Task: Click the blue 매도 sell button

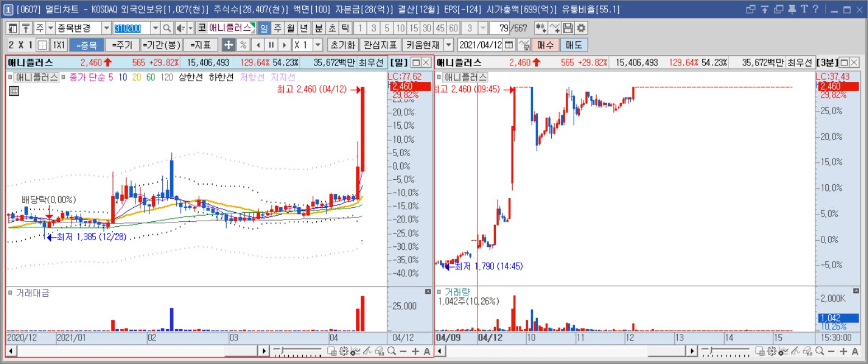Action: tap(574, 45)
